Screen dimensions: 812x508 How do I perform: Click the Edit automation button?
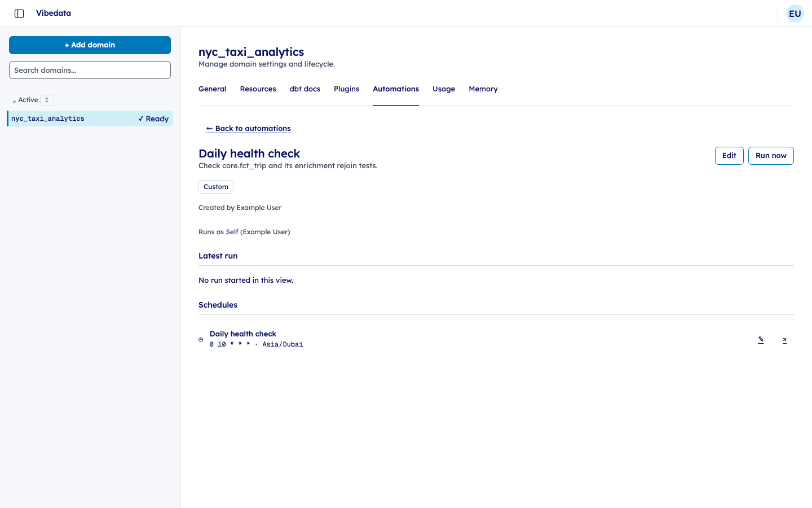[x=729, y=156]
